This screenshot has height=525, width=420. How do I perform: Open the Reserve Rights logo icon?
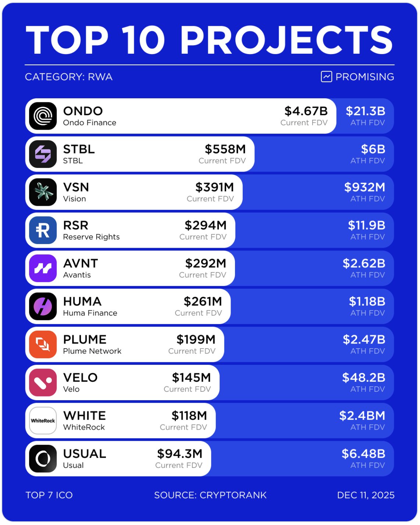pos(43,230)
